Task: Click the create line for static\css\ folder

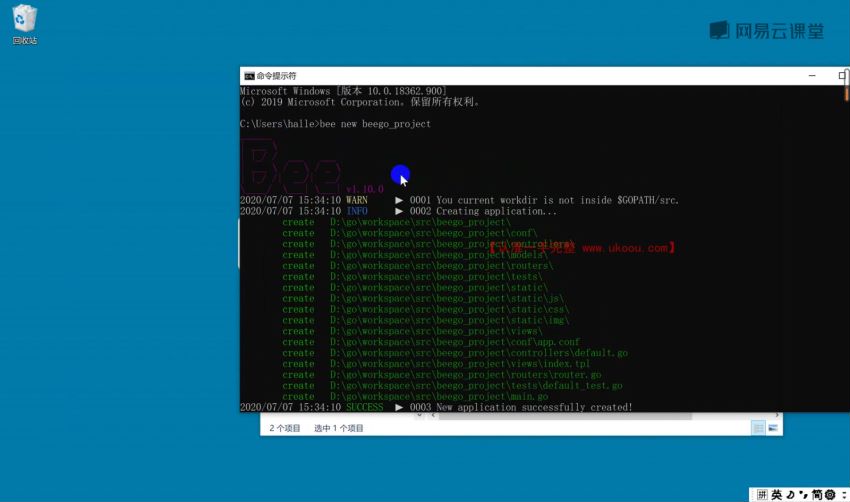Action: click(426, 310)
